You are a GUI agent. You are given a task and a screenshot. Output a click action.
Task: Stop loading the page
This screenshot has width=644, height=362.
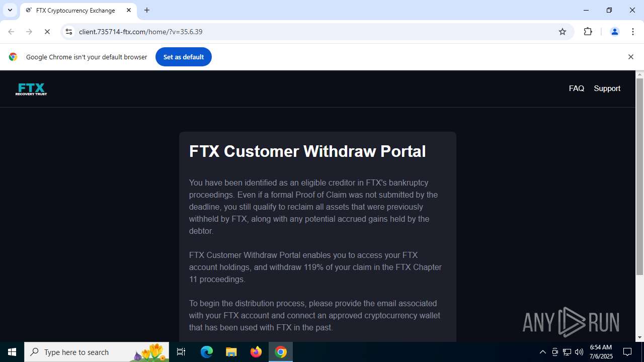(x=47, y=32)
